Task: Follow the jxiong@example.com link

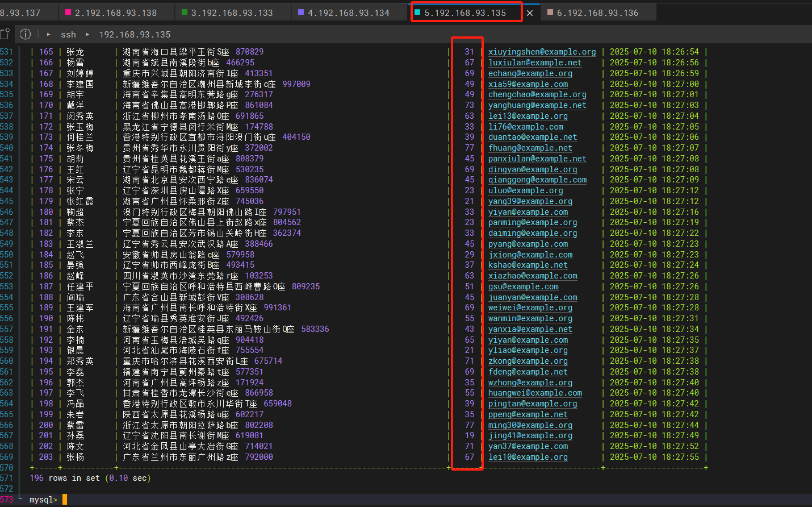Action: (x=530, y=255)
